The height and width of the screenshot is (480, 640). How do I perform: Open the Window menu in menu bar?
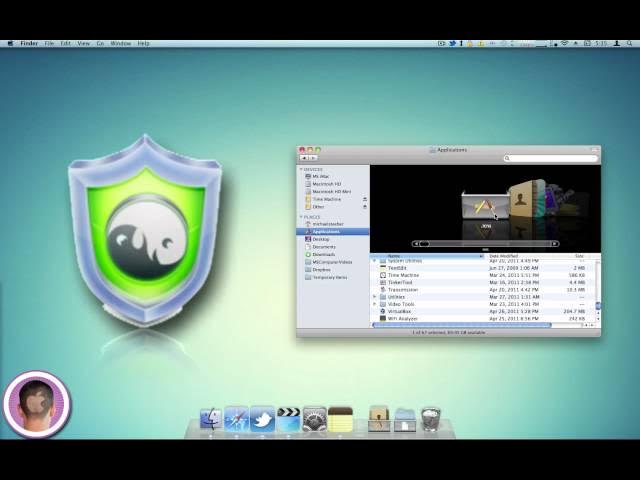point(120,43)
